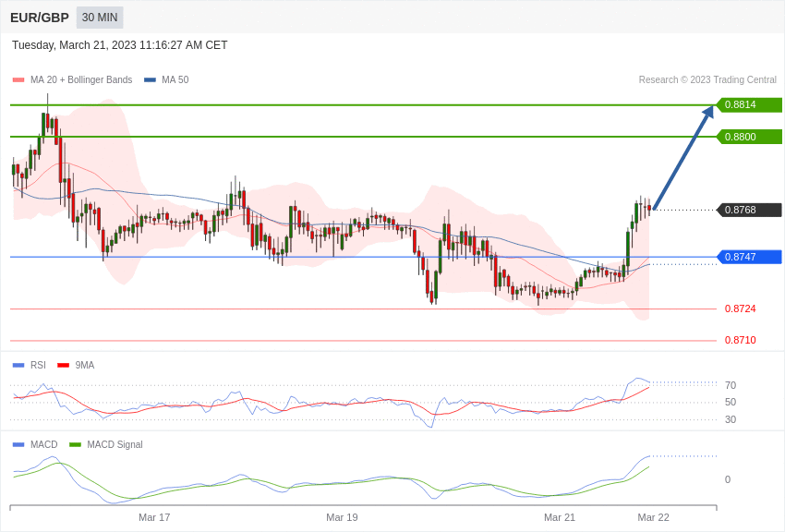Click the 0.8747 pivot price tag
785x532 pixels.
749,257
